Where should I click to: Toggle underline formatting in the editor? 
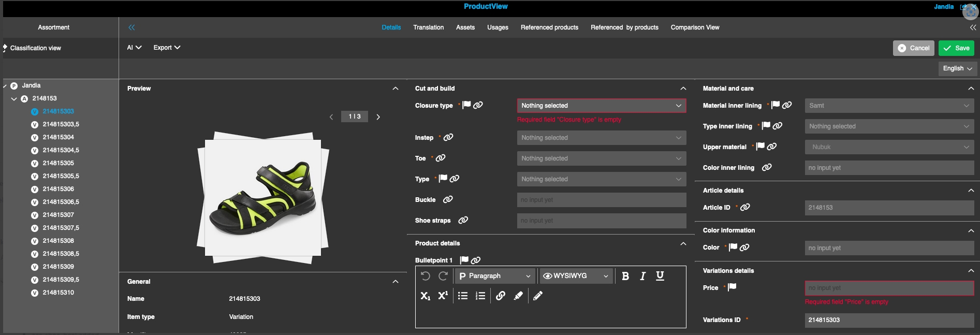tap(660, 276)
